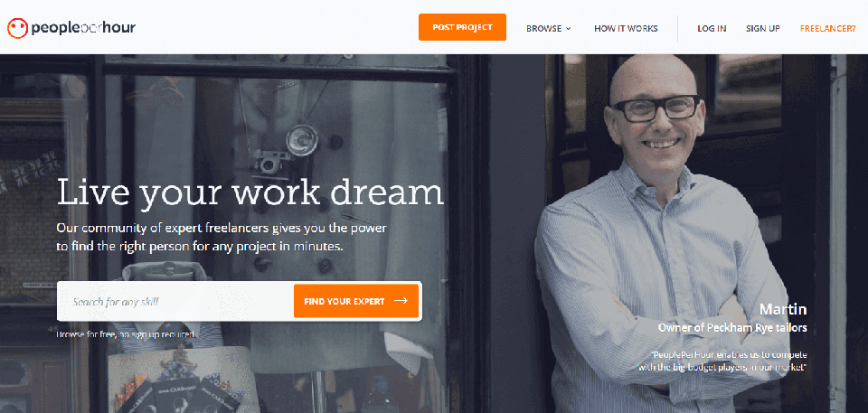868x413 pixels.
Task: Click the PeoplePerHour testimonial quote
Action: pos(729,361)
